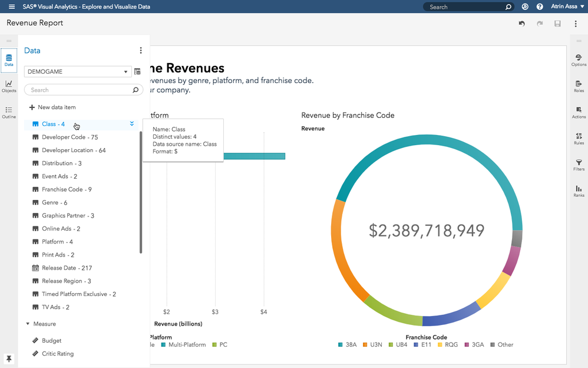Open the Ranks side pane
Image resolution: width=588 pixels, height=368 pixels.
[579, 190]
